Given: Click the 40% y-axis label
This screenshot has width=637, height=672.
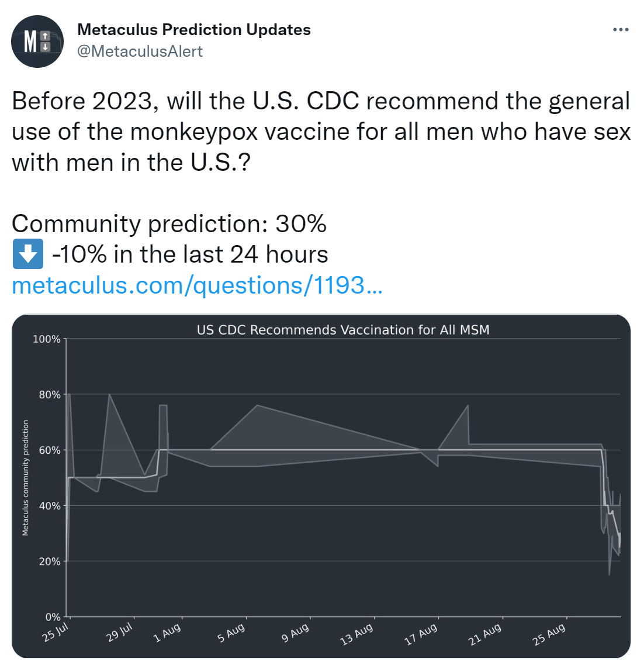Looking at the screenshot, I should [50, 506].
